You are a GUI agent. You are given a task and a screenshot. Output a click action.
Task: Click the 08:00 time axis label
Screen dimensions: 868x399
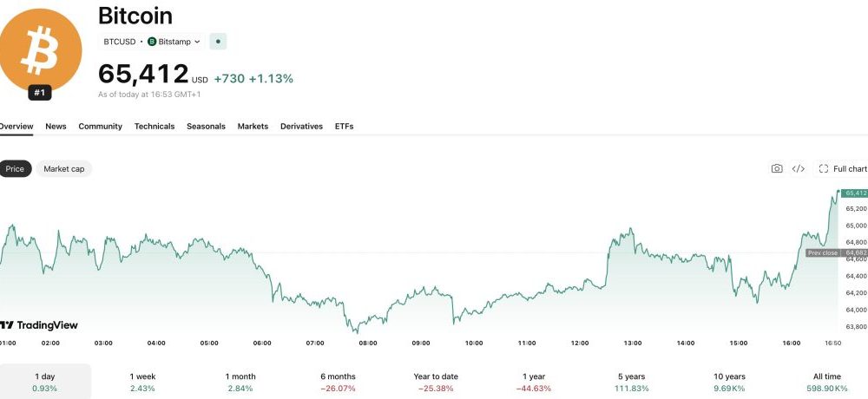coord(368,343)
